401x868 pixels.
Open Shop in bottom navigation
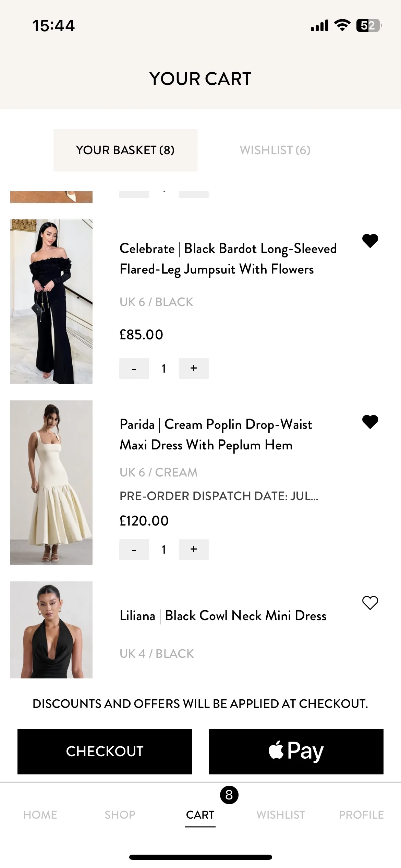coord(120,815)
